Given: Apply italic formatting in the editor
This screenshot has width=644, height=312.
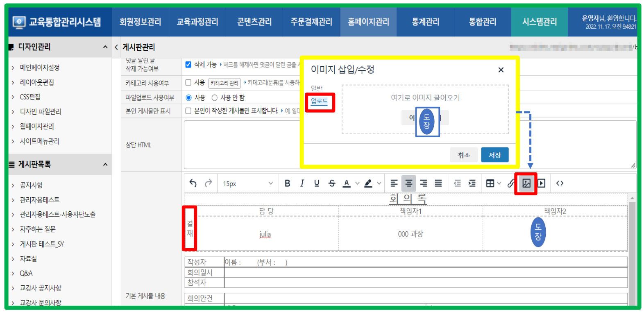Looking at the screenshot, I should tap(302, 183).
